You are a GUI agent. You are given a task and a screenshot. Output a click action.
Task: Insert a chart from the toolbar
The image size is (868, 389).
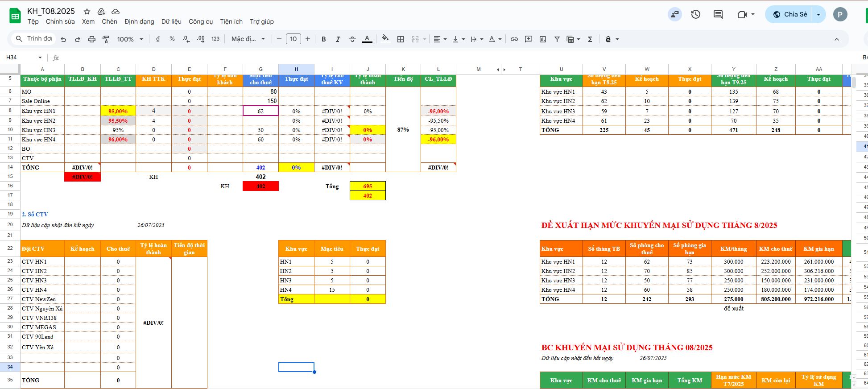coord(542,39)
